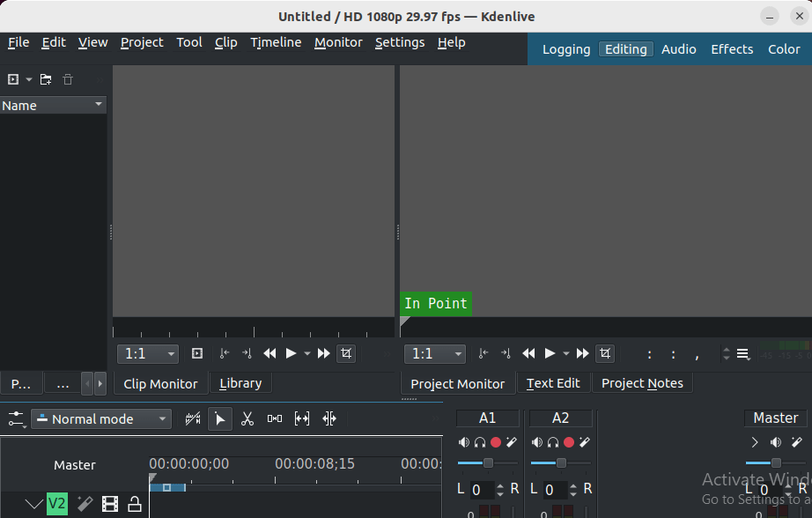Mute the A1 audio channel
The width and height of the screenshot is (812, 518).
click(464, 442)
